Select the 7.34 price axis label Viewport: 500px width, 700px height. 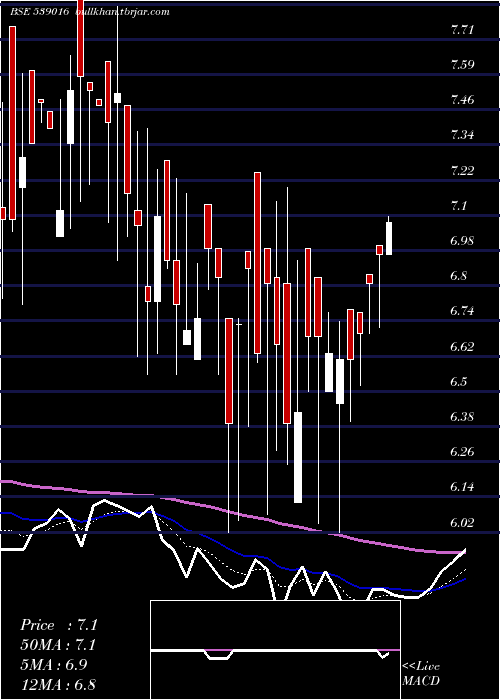pos(461,135)
